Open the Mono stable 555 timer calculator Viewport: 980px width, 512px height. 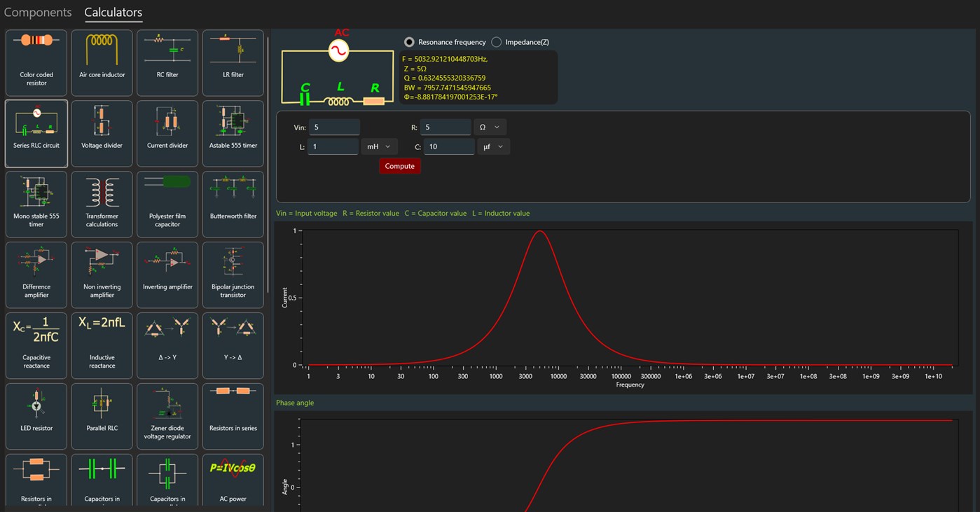[x=36, y=205]
